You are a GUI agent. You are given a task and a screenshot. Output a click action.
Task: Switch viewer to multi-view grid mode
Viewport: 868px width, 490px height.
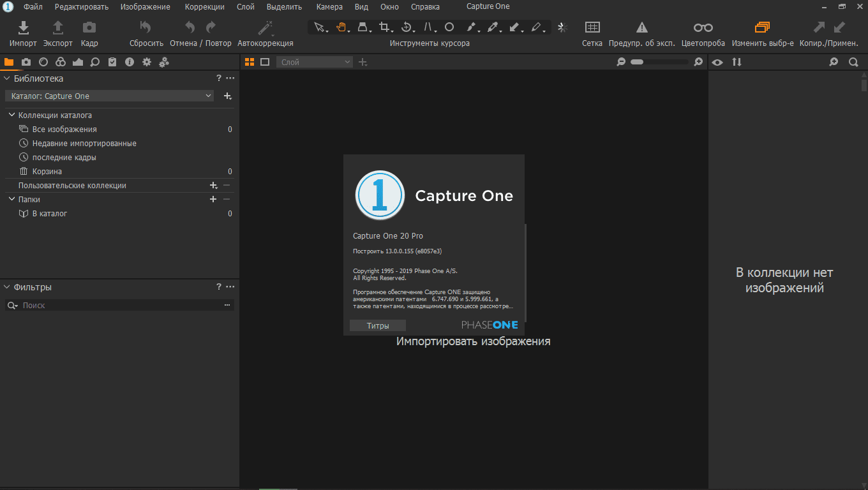(x=250, y=62)
